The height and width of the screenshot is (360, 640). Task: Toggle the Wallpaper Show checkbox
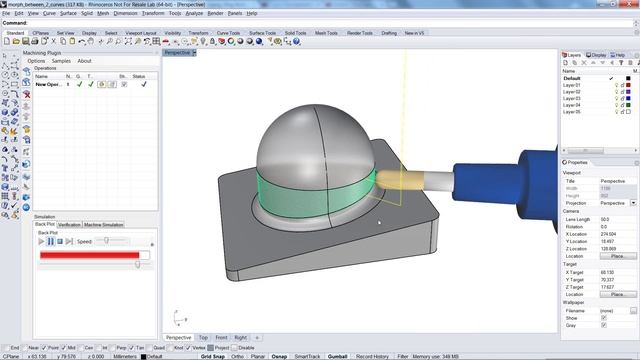(604, 318)
